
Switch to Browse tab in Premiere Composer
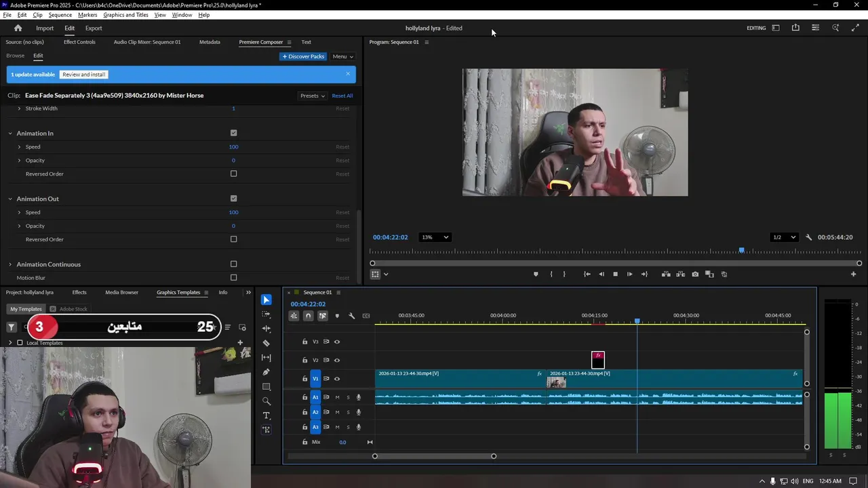click(15, 56)
